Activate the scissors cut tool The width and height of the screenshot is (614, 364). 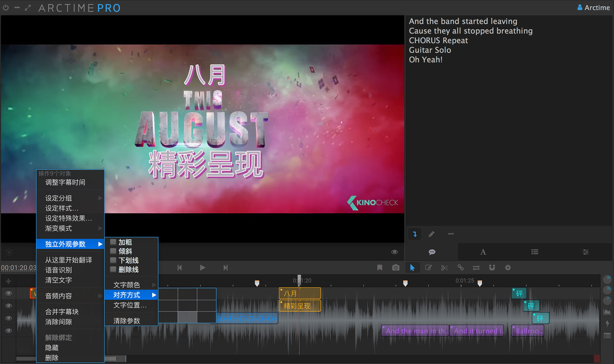[x=444, y=268]
